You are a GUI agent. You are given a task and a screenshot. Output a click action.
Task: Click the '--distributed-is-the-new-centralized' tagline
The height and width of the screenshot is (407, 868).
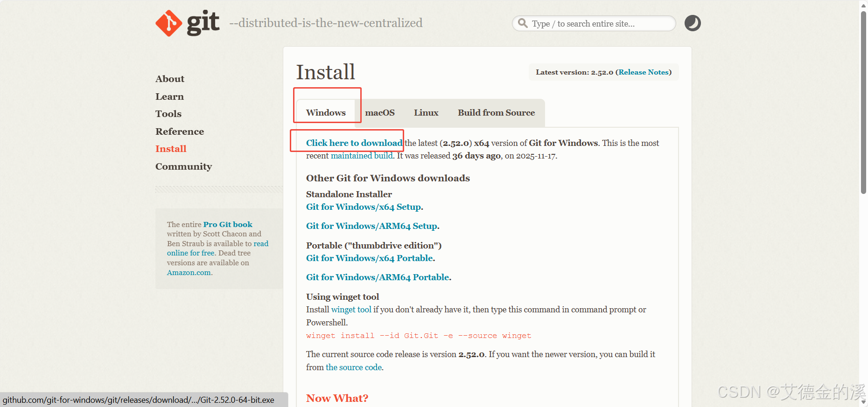coord(326,23)
